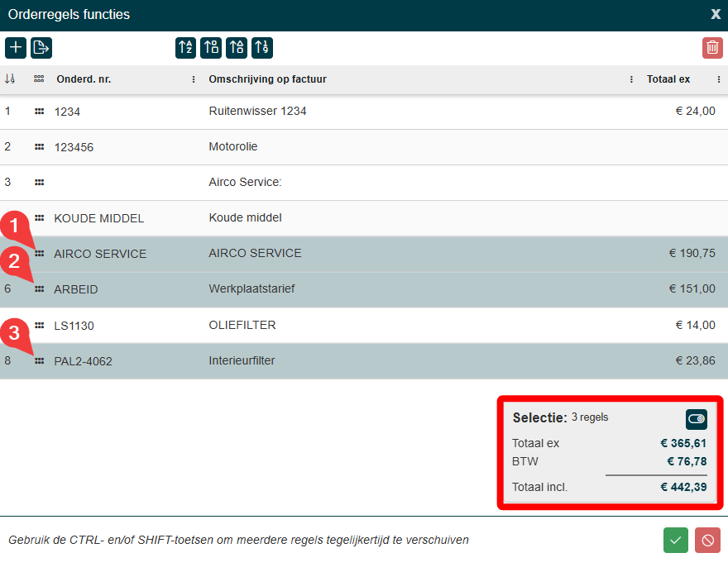Click the row number sort header icon
The height and width of the screenshot is (572, 728).
(x=10, y=79)
